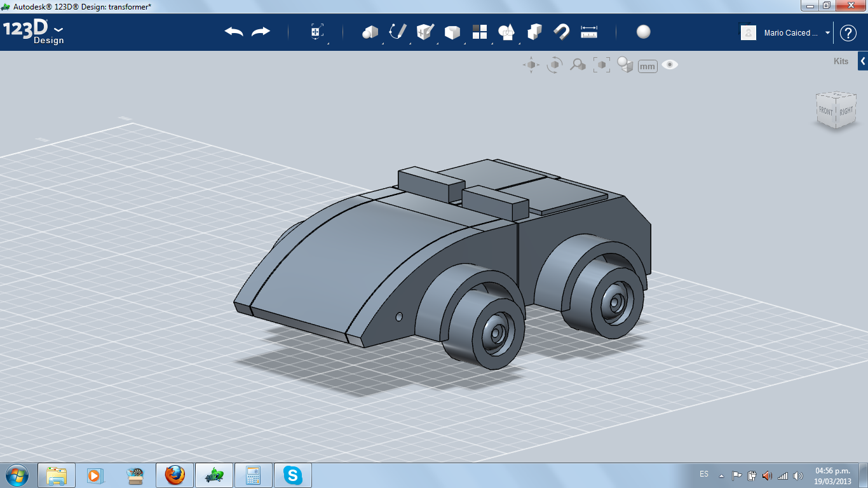Click the red speaker tray icon

767,475
